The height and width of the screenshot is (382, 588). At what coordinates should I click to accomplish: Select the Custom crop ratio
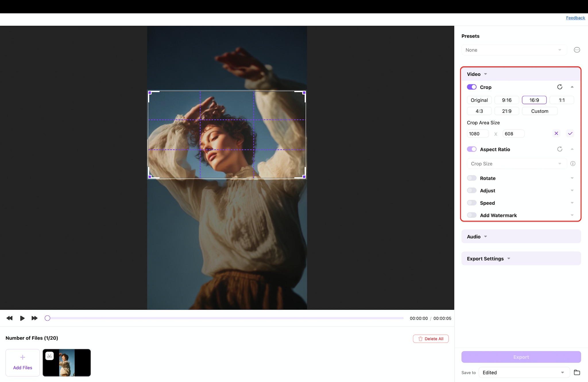pos(540,111)
